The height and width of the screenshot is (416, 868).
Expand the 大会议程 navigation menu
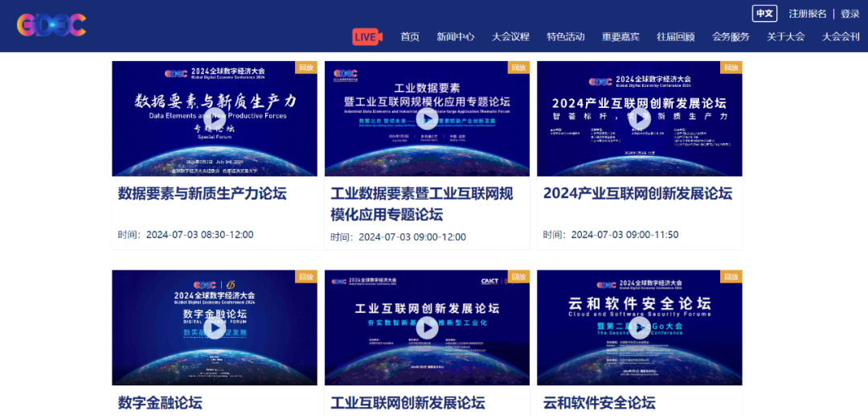510,37
